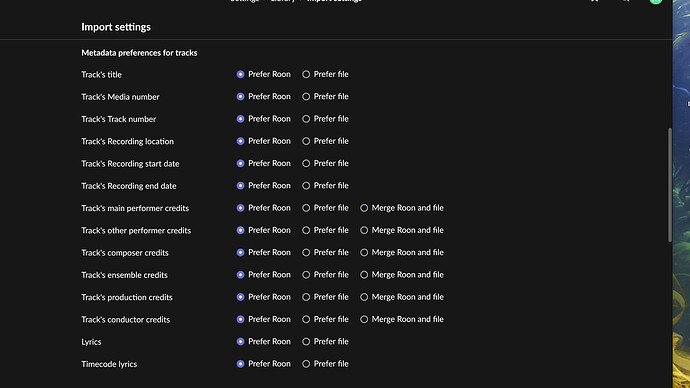This screenshot has width=690, height=388.
Task: Pick Merge Roon and file for production credits
Action: pos(364,297)
